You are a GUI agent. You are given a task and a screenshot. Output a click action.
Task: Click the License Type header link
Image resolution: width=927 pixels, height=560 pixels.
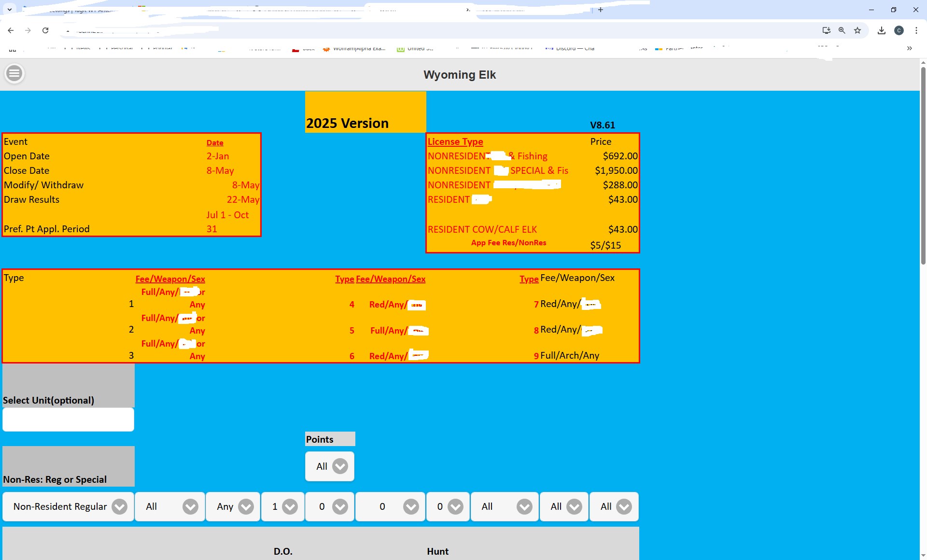point(455,142)
